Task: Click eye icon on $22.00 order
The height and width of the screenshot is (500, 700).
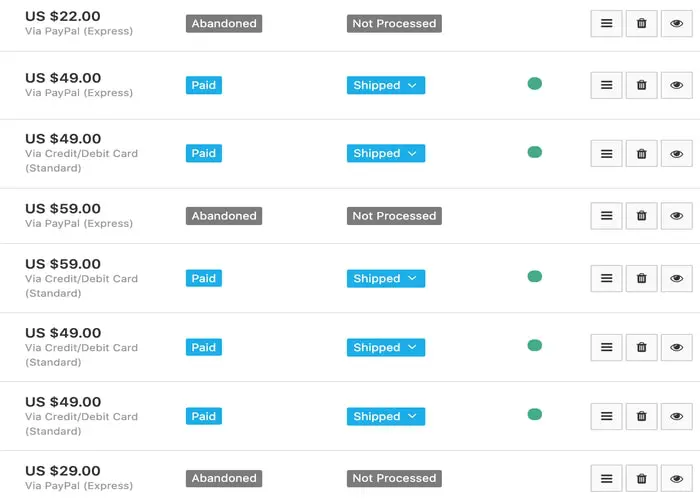Action: [x=676, y=24]
